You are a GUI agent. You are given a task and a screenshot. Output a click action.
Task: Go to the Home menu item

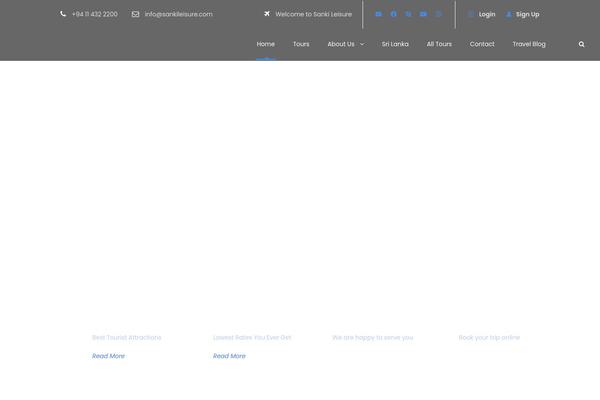pyautogui.click(x=266, y=44)
